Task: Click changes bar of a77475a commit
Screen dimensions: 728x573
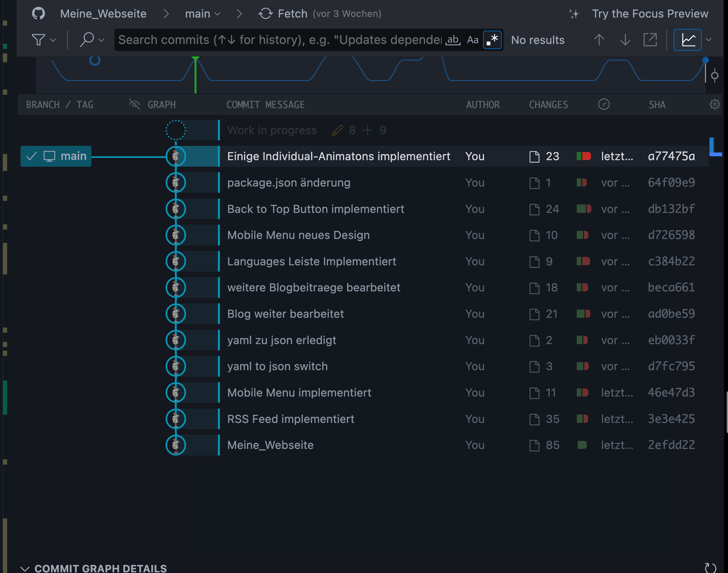Action: click(x=584, y=156)
